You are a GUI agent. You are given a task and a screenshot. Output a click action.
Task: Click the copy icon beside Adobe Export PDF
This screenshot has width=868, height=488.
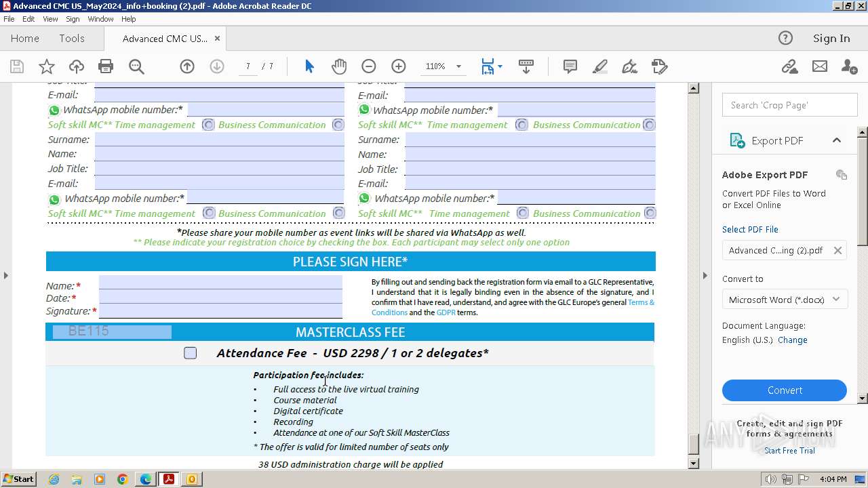tap(842, 174)
